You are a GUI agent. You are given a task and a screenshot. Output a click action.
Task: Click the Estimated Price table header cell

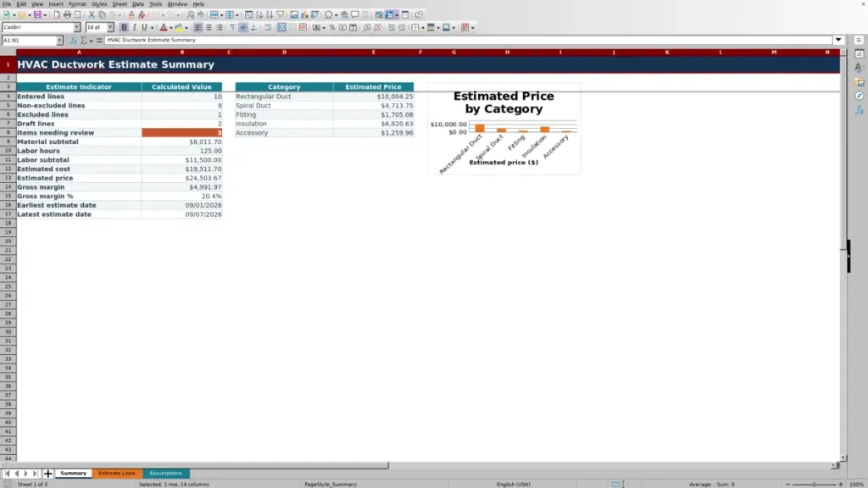pos(373,87)
